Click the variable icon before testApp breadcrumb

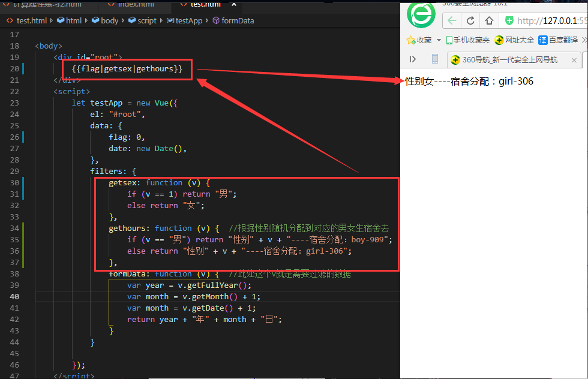pos(170,20)
